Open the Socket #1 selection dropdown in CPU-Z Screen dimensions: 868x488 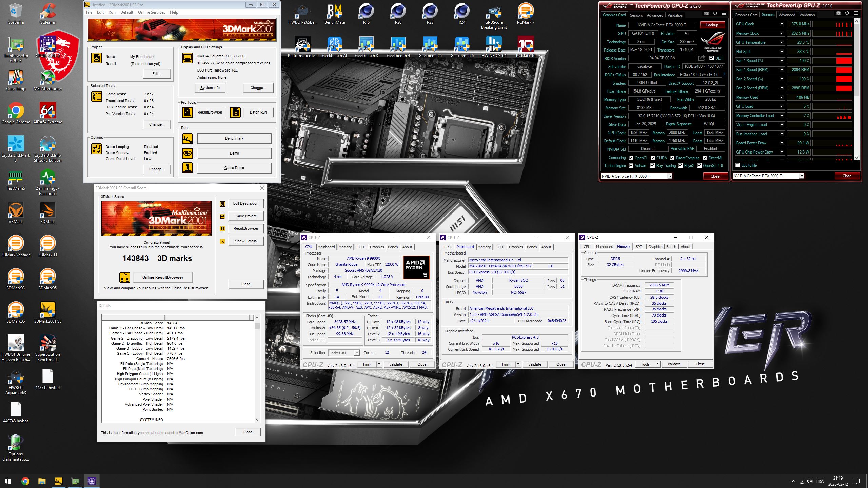tap(357, 353)
